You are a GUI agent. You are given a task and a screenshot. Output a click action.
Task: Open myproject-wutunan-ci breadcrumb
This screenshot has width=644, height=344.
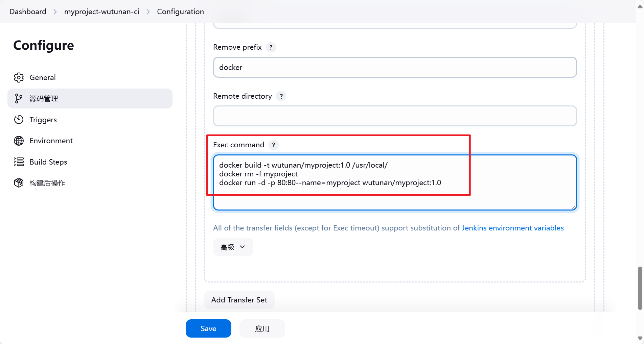tap(102, 12)
